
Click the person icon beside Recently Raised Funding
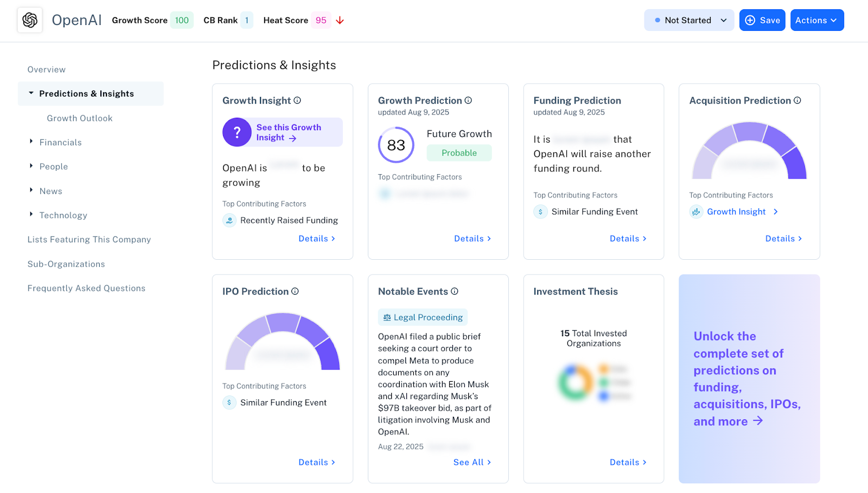pyautogui.click(x=228, y=220)
